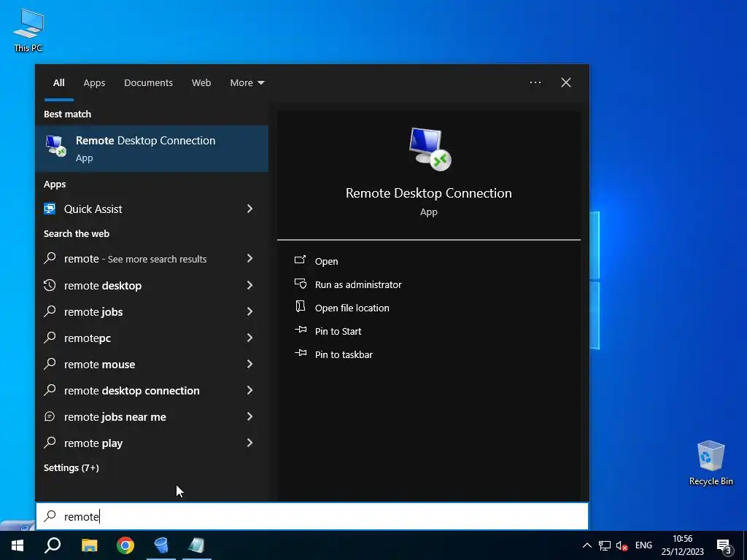This screenshot has height=560, width=747.
Task: Click the Open icon in the actions list
Action: (300, 260)
